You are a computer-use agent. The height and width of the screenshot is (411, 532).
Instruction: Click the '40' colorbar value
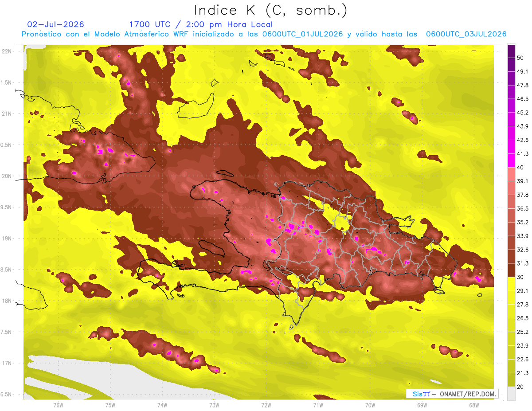click(520, 167)
